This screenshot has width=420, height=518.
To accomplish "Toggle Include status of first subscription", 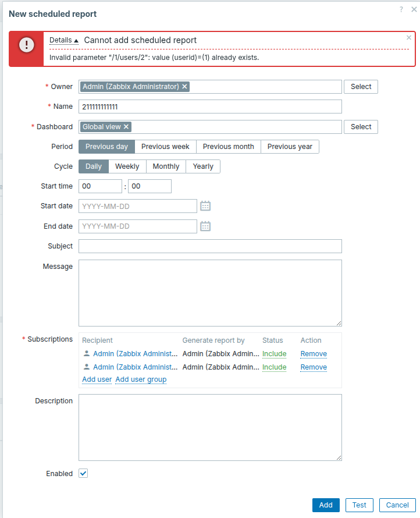I will click(x=274, y=354).
